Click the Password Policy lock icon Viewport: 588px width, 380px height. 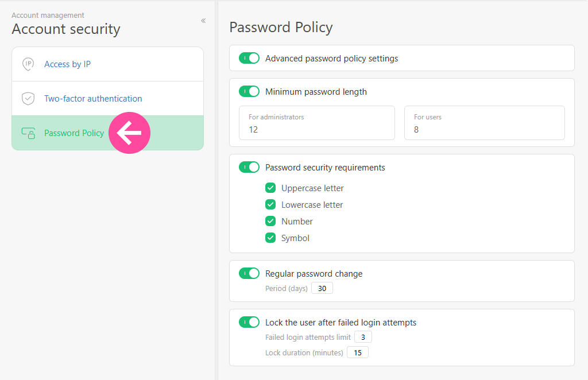tap(28, 133)
